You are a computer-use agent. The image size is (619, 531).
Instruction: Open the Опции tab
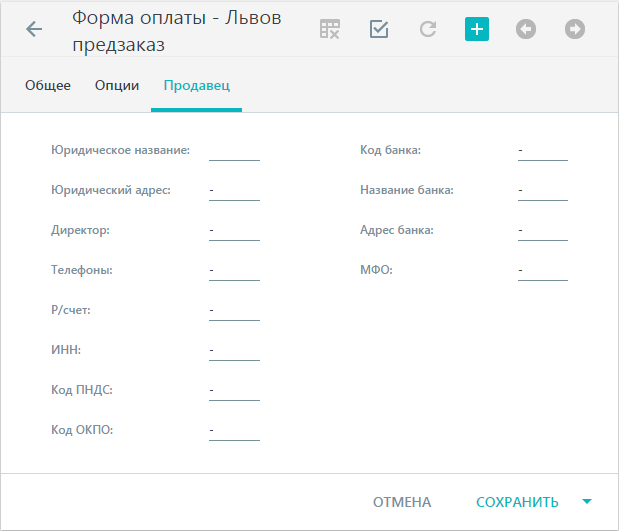tap(117, 85)
